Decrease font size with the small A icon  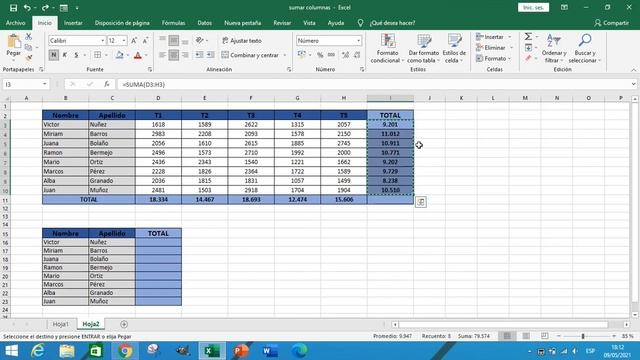pyautogui.click(x=145, y=41)
